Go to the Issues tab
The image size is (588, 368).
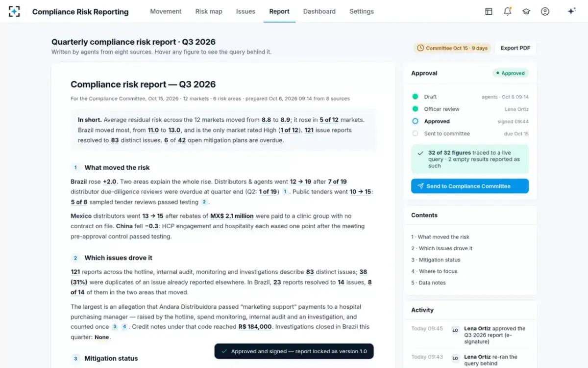(x=245, y=11)
